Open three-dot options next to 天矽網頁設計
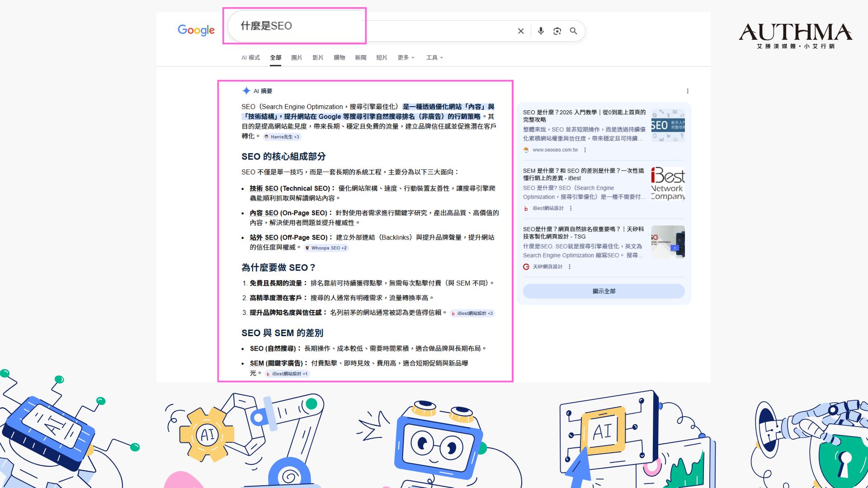The image size is (868, 488). click(x=570, y=267)
